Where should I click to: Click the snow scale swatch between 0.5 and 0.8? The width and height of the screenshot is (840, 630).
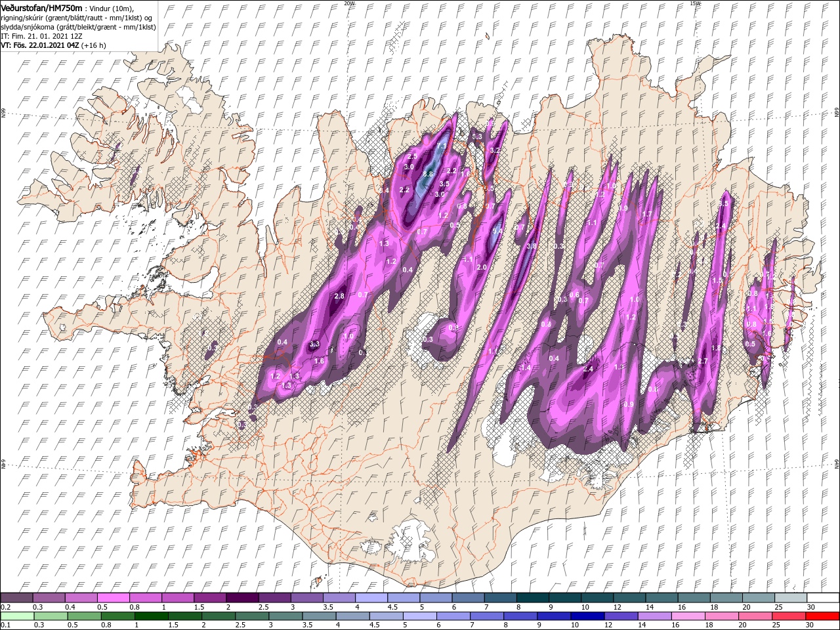click(x=114, y=598)
